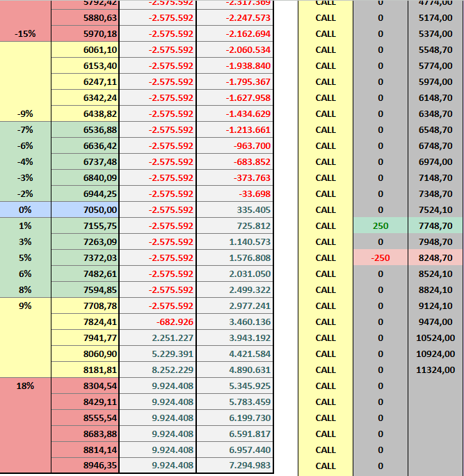Select the result cell -2.162.694
The height and width of the screenshot is (476, 464).
235,33
